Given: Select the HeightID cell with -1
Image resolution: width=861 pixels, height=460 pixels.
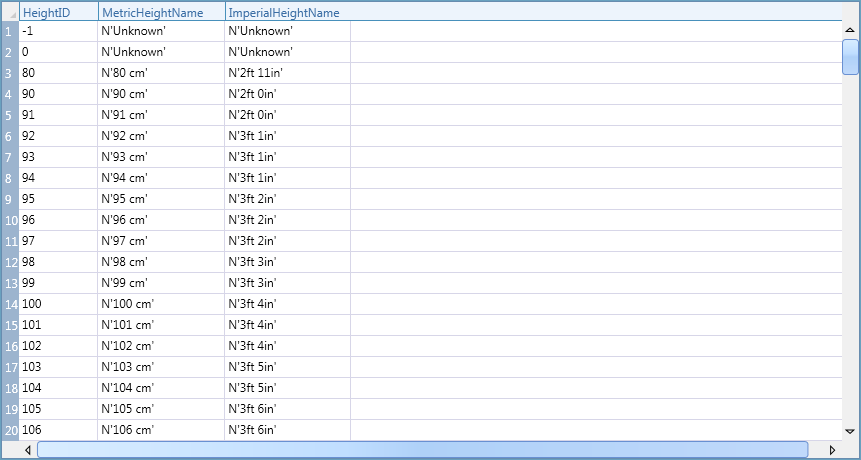Looking at the screenshot, I should (x=59, y=31).
